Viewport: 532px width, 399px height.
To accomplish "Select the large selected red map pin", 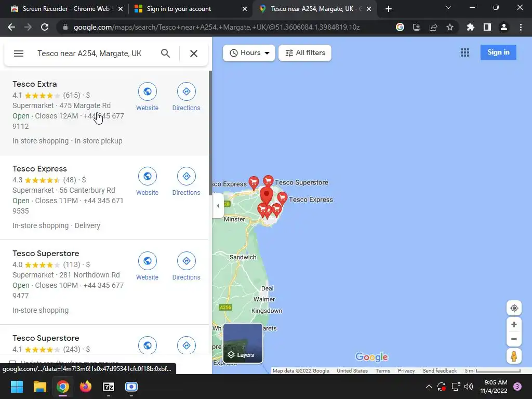I will pyautogui.click(x=267, y=196).
